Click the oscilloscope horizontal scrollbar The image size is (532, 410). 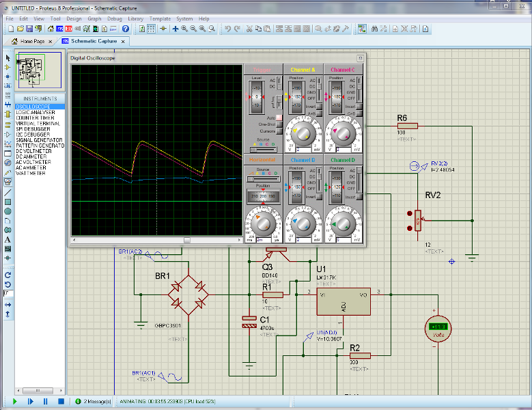point(156,240)
